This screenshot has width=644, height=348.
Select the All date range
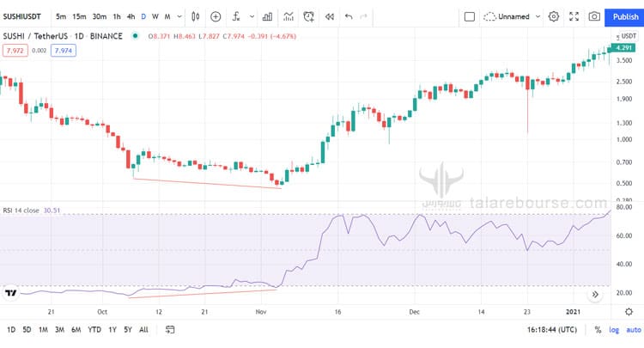pos(143,329)
